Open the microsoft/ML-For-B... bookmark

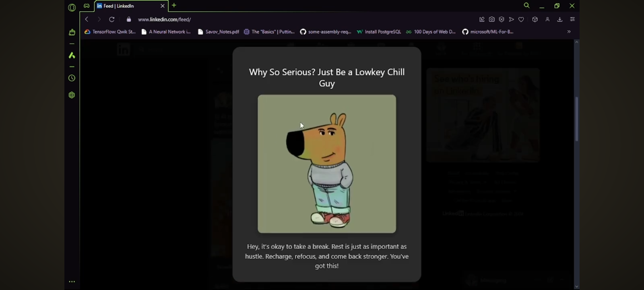click(x=488, y=32)
